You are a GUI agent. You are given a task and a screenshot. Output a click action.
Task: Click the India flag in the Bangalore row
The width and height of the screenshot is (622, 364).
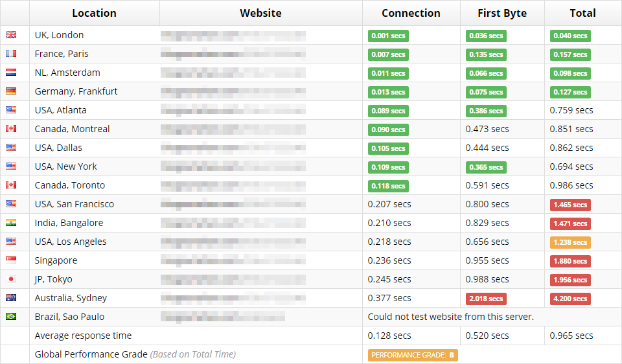point(11,223)
